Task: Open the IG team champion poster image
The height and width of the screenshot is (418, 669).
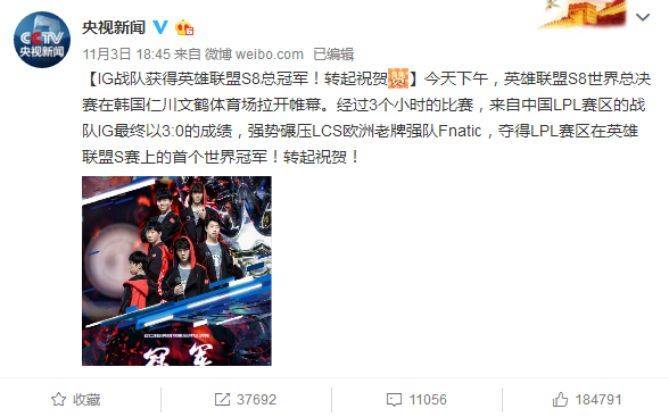Action: point(177,271)
